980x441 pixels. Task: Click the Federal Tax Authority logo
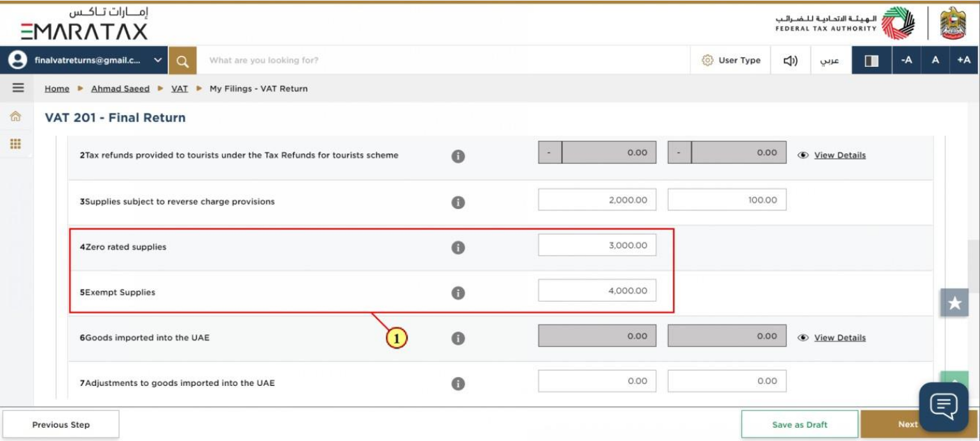tap(845, 24)
